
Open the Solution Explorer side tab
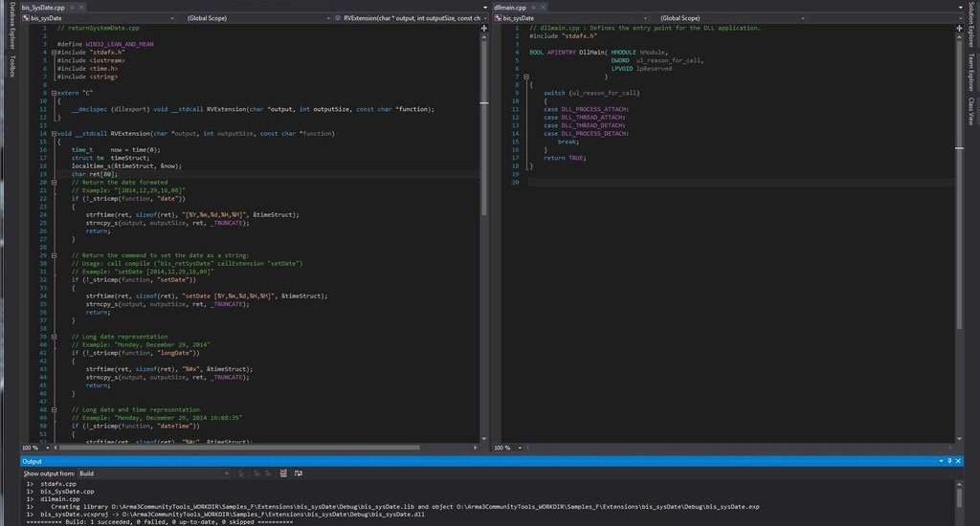tap(971, 25)
